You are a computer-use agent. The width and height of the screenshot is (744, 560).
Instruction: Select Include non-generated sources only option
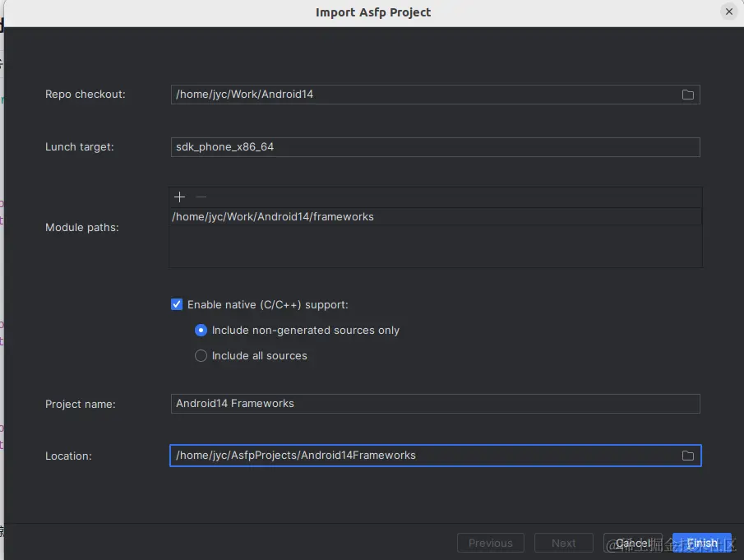(201, 331)
